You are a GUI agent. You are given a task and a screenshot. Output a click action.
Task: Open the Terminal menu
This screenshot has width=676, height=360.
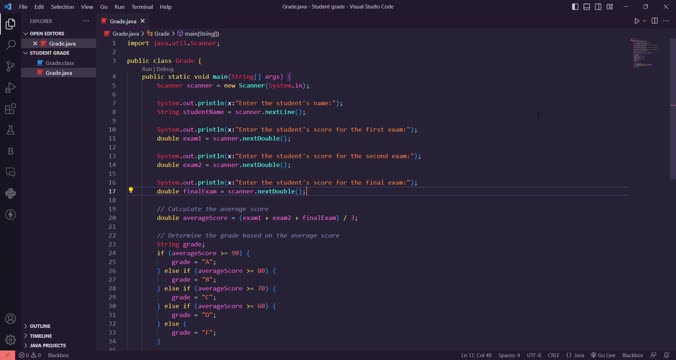(142, 7)
